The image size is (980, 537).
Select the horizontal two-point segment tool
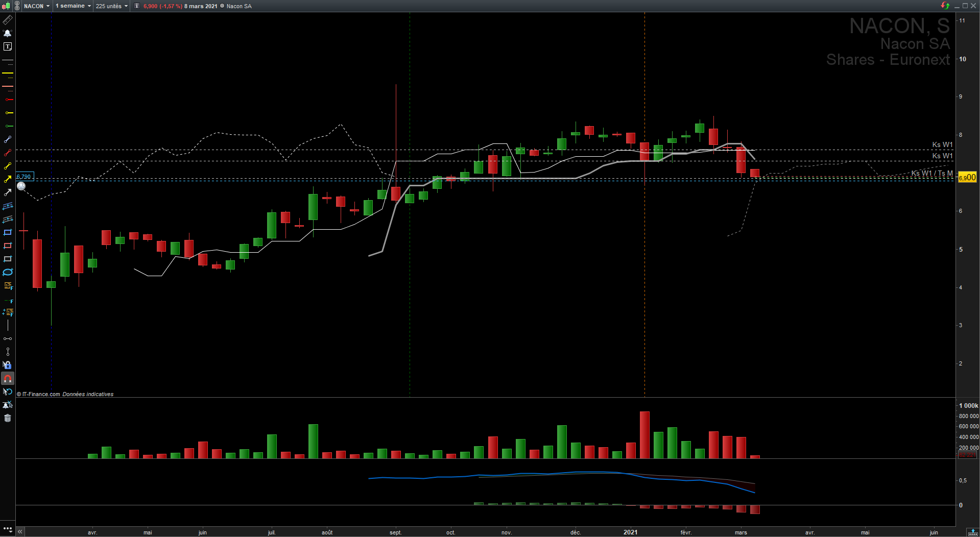coord(8,338)
